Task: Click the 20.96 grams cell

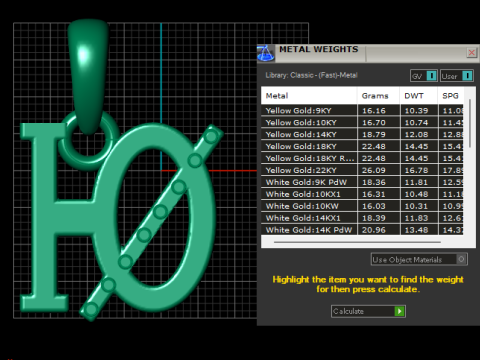Action: (x=379, y=230)
